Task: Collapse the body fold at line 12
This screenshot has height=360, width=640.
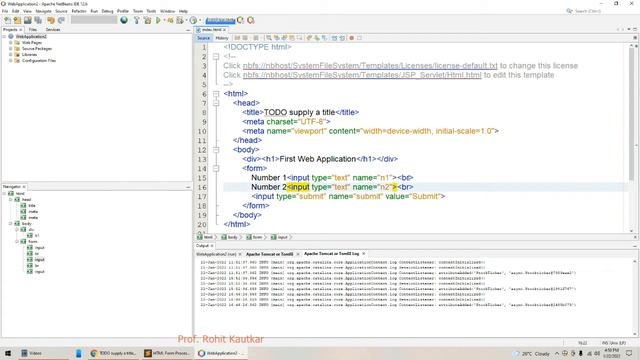Action: (216, 150)
